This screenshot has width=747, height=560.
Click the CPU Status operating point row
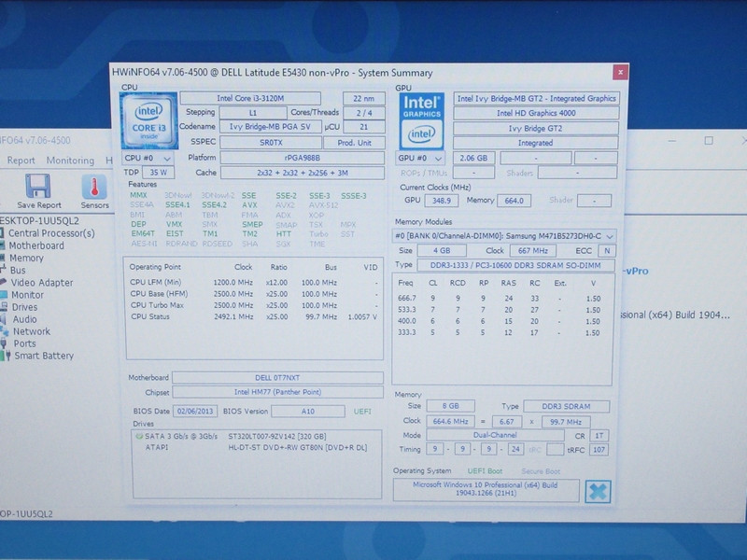253,316
